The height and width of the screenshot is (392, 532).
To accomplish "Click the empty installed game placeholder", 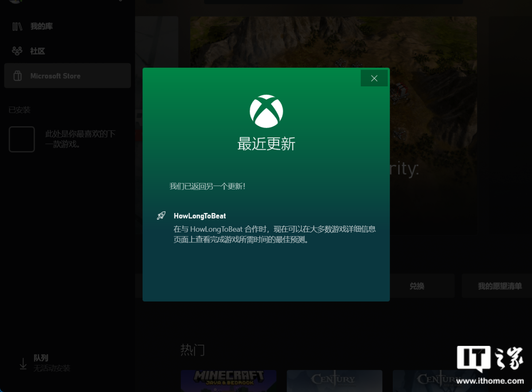I will pyautogui.click(x=22, y=139).
